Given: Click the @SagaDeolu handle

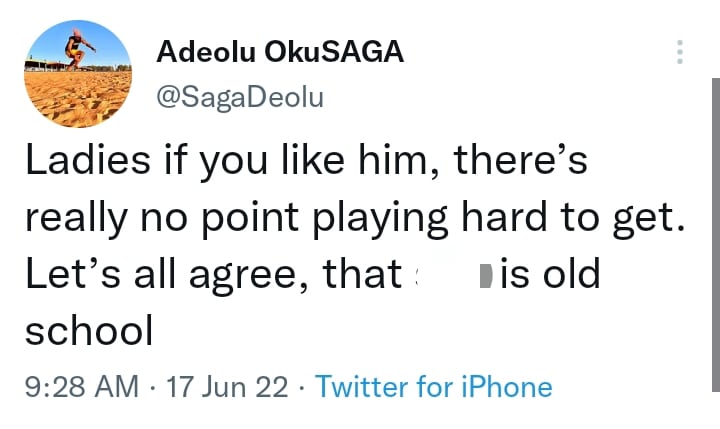Looking at the screenshot, I should pyautogui.click(x=240, y=97).
